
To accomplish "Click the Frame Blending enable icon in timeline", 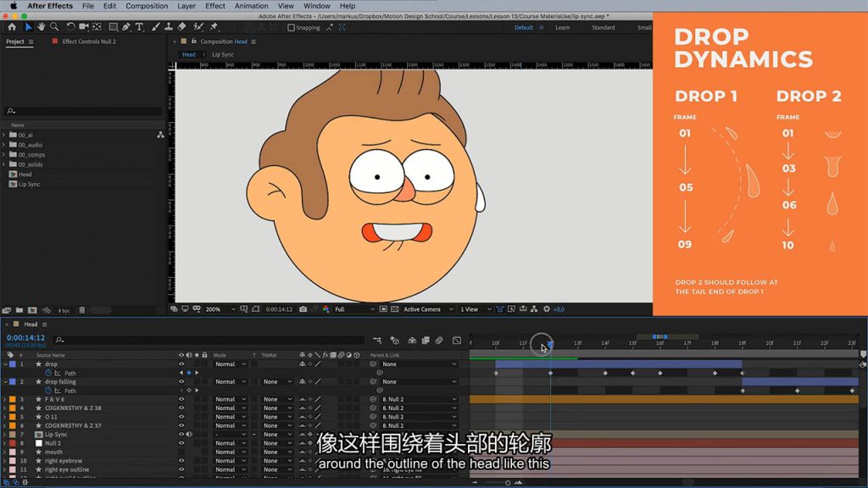I will [x=426, y=341].
